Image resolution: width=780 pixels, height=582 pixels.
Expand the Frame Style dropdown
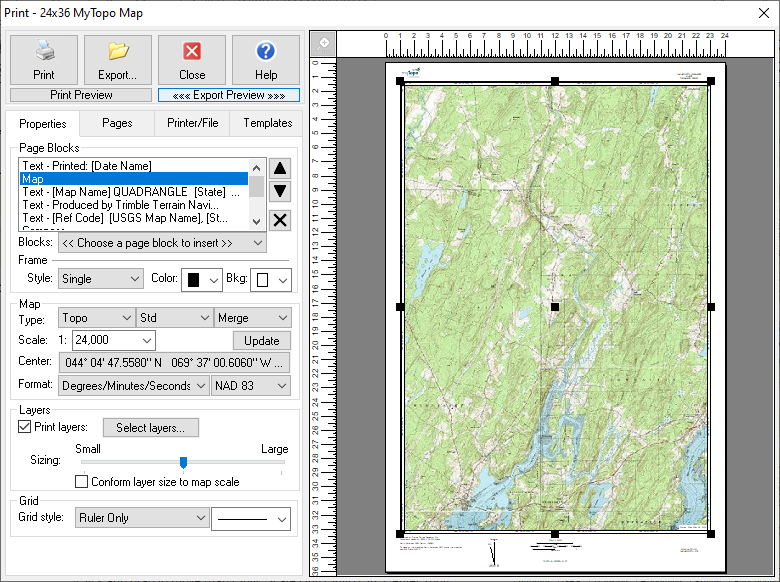point(100,280)
